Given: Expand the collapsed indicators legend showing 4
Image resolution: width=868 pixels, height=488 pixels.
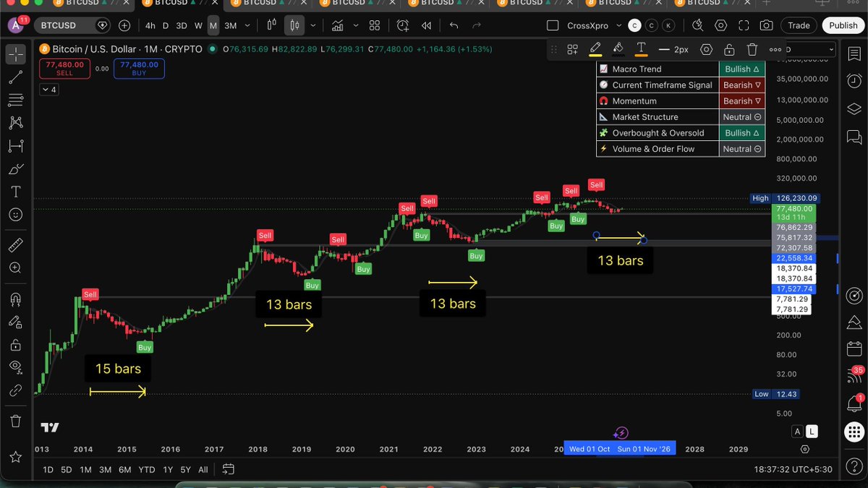Looking at the screenshot, I should 49,90.
